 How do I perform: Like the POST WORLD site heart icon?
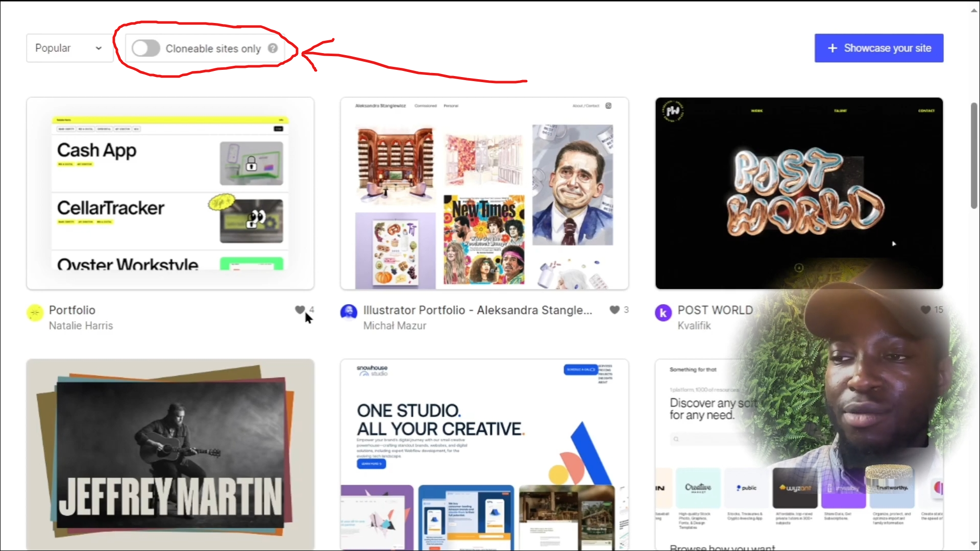point(925,310)
